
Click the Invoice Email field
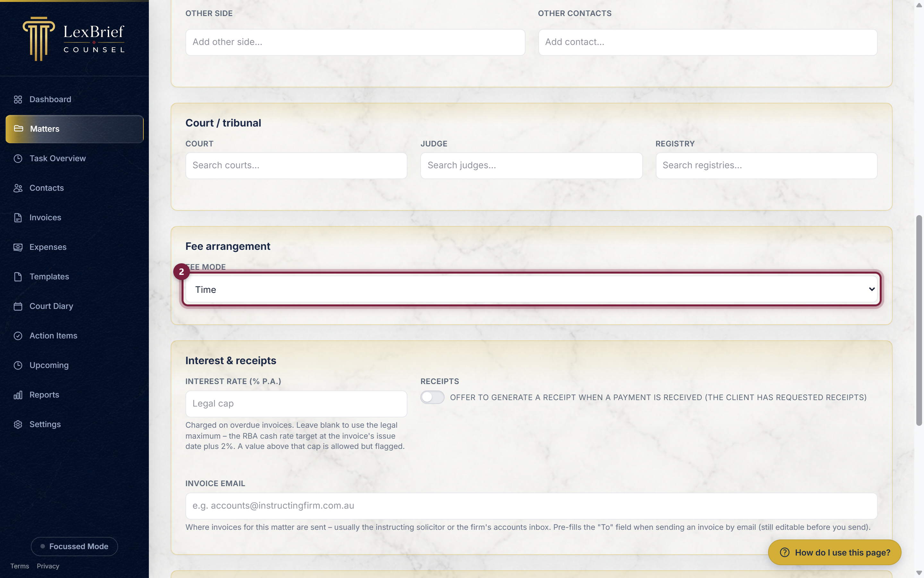click(x=532, y=506)
